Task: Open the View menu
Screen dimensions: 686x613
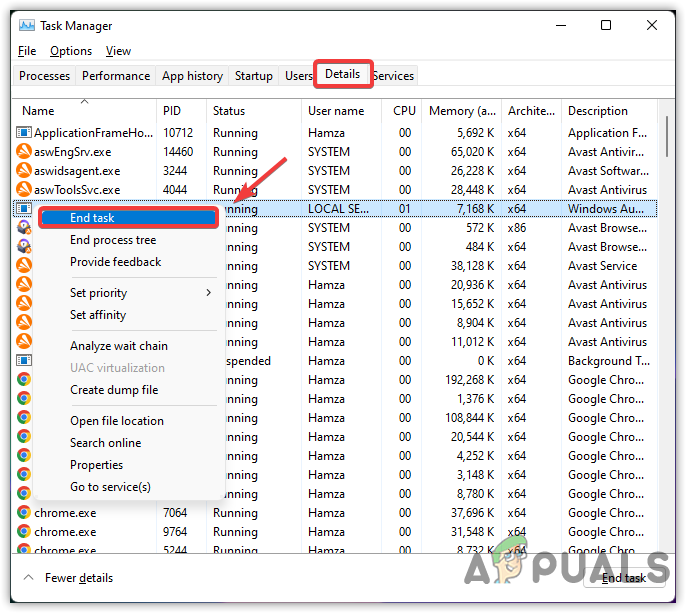Action: click(118, 51)
